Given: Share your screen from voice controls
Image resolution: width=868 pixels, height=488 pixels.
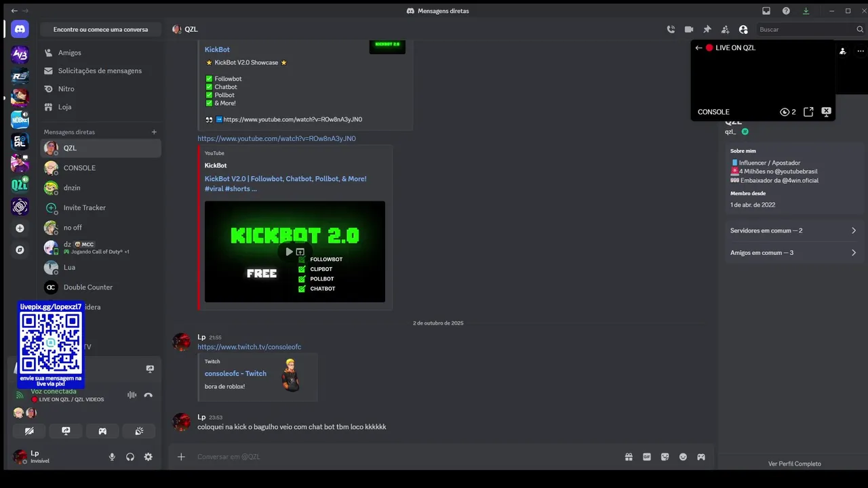Looking at the screenshot, I should tap(66, 431).
